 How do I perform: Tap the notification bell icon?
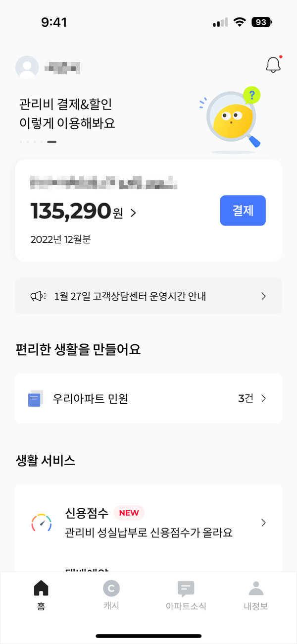pyautogui.click(x=273, y=65)
